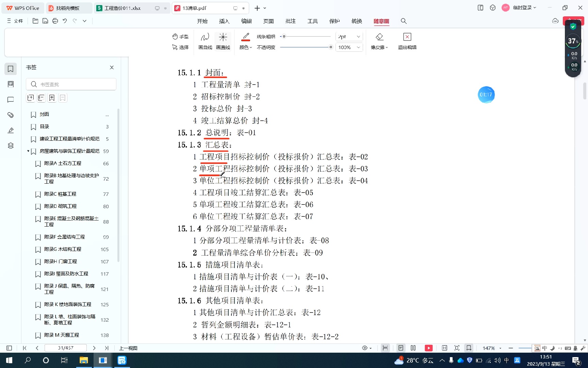Open the 文件 menu
The image size is (588, 368).
[x=15, y=21]
